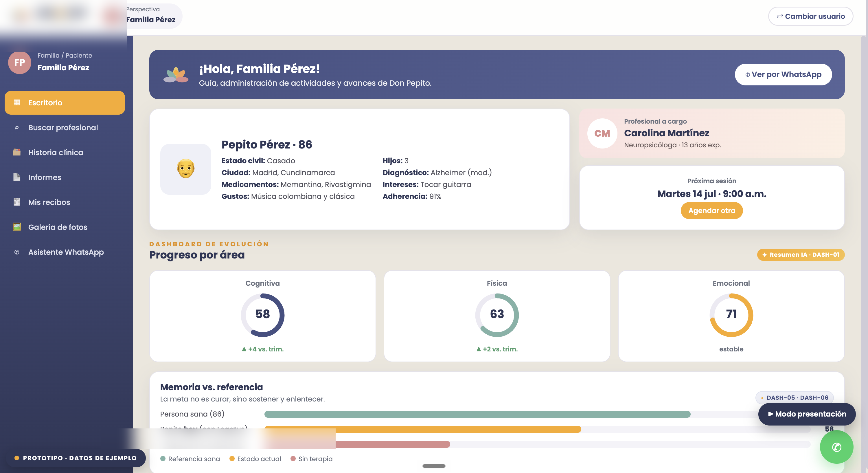Viewport: 868px width, 473px height.
Task: Click the phone icon for Asistente WhatsApp
Action: [17, 252]
